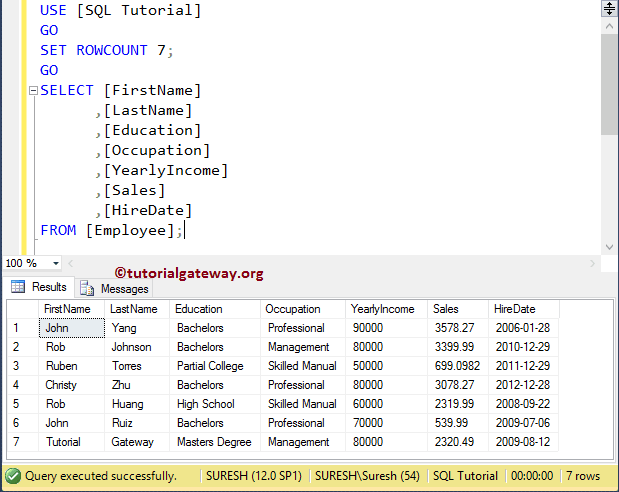Click the editor scroll up arrow
This screenshot has height=492, width=619.
click(609, 26)
